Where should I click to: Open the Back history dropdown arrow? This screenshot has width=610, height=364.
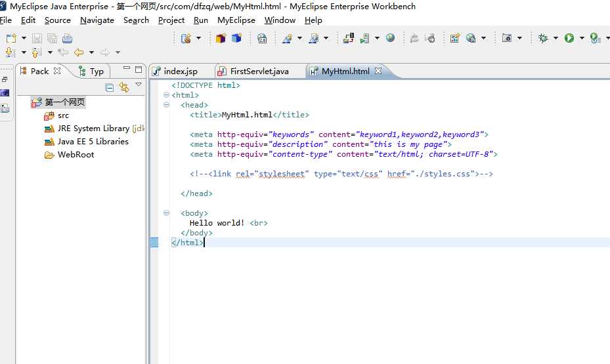click(x=91, y=52)
